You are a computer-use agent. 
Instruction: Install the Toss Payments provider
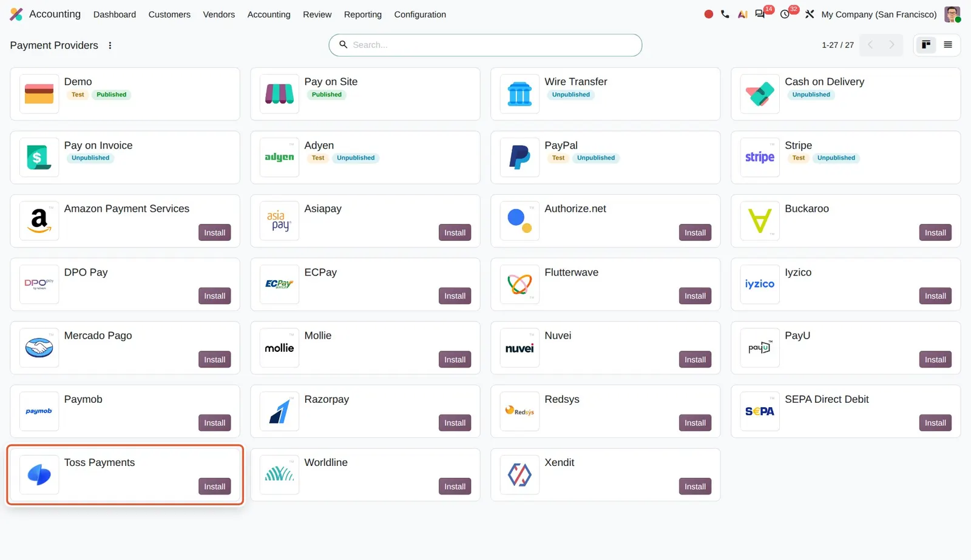[215, 487]
